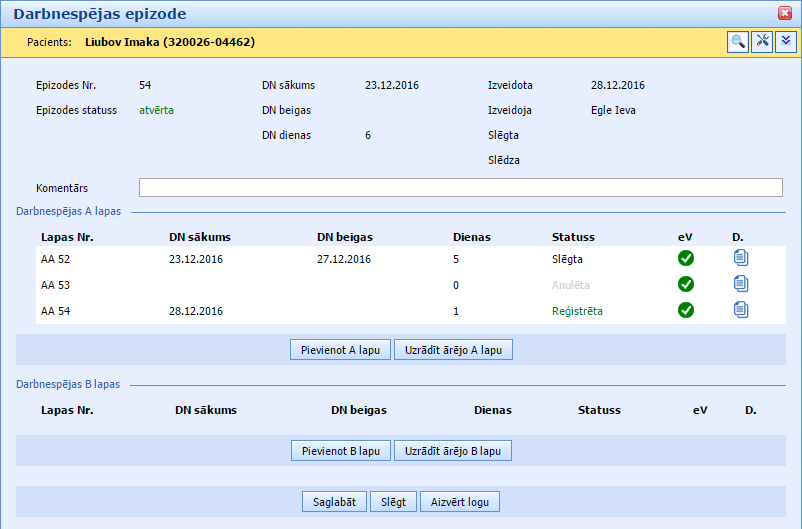Open the document icon for sheet AA 54

tap(740, 310)
